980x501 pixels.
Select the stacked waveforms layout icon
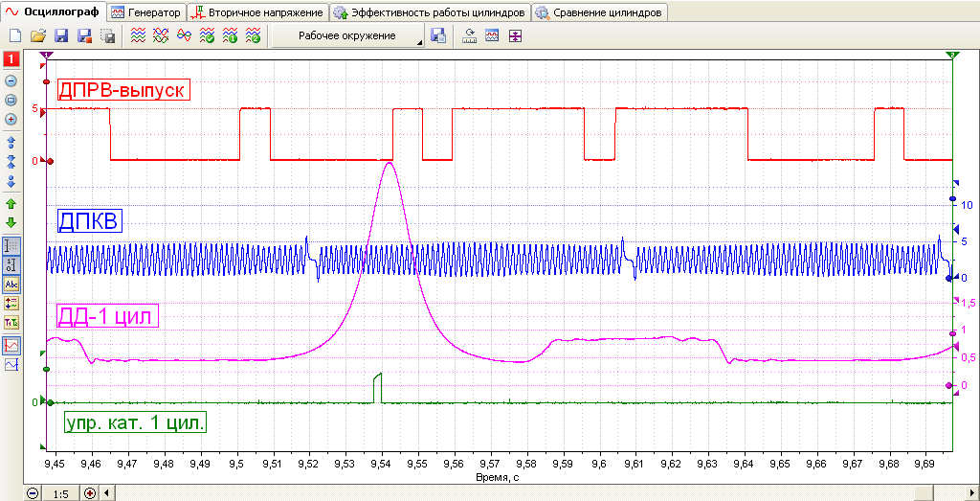pyautogui.click(x=138, y=36)
